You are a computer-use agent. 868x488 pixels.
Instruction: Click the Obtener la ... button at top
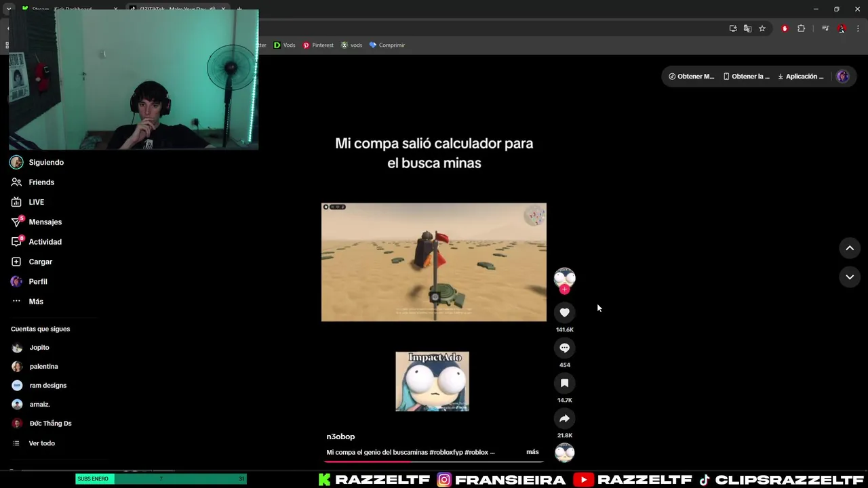coord(747,77)
